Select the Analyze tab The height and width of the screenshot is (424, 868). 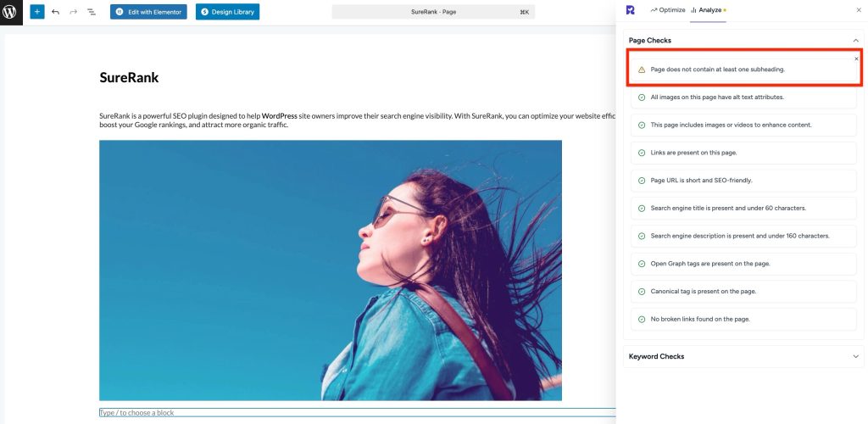pyautogui.click(x=706, y=9)
